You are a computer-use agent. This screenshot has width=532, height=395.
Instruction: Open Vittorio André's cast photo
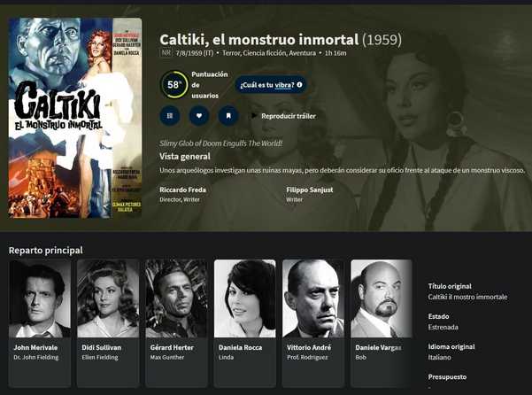coord(313,298)
